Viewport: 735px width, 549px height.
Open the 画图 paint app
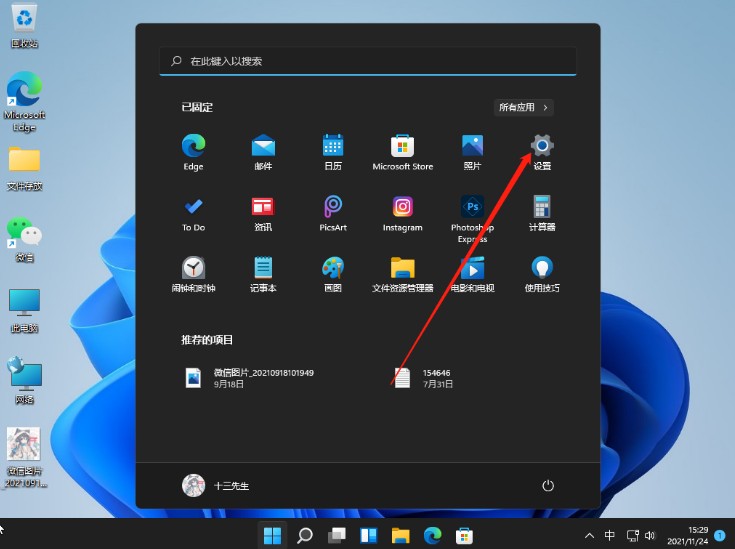tap(333, 274)
